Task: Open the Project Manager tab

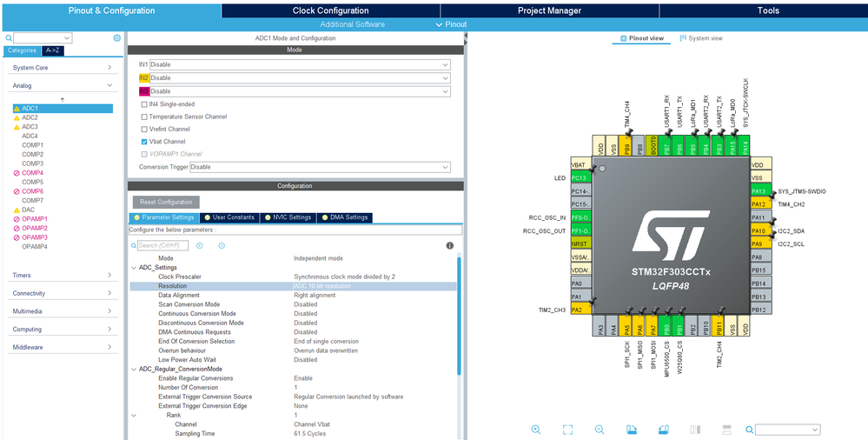Action: click(549, 10)
